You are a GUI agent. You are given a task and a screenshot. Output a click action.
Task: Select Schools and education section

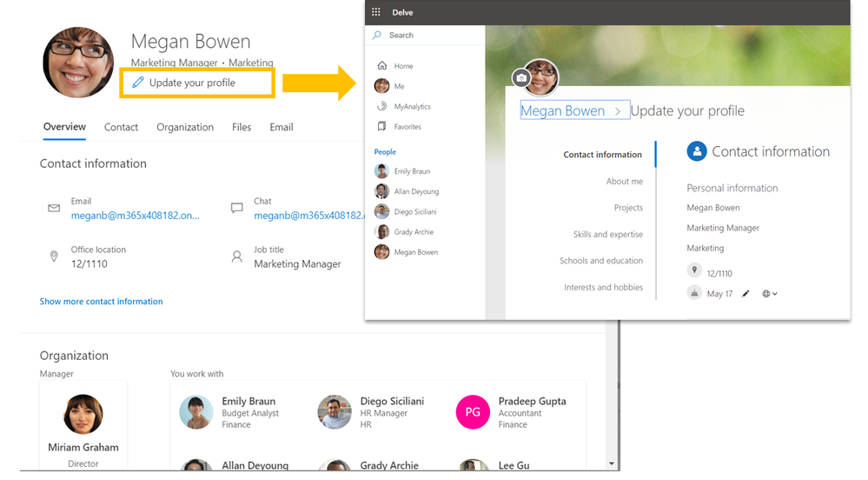601,261
